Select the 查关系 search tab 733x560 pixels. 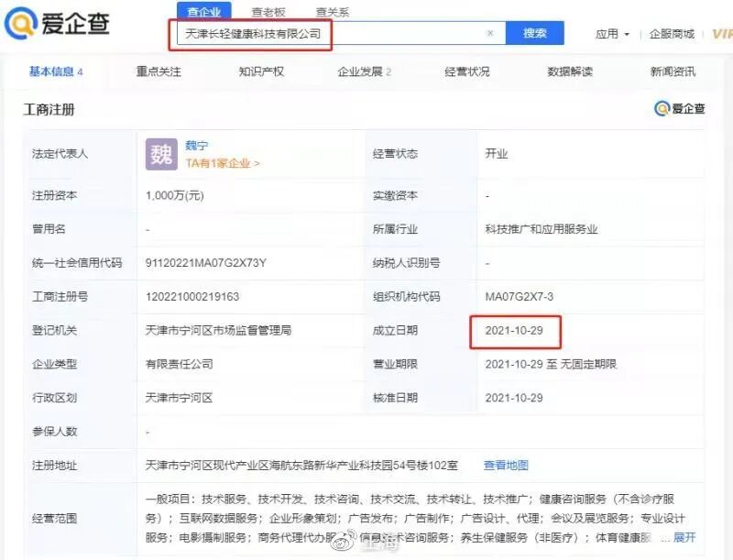[333, 12]
